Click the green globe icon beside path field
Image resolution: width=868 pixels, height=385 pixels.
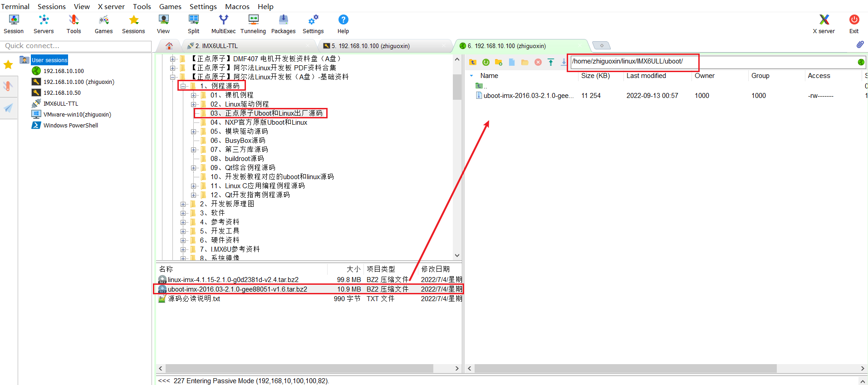coord(861,62)
